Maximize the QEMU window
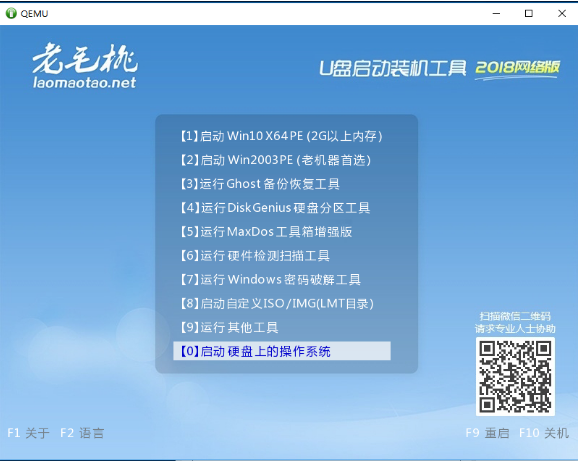The width and height of the screenshot is (579, 462). [529, 14]
